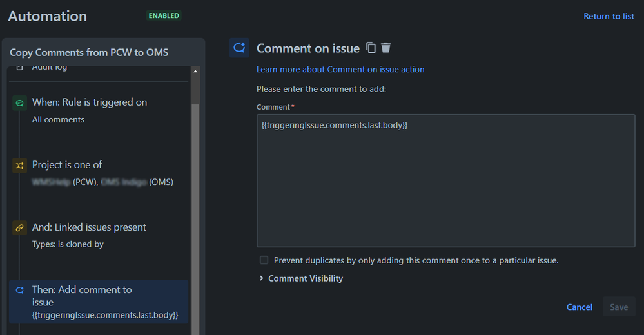Click the Audit log icon

pyautogui.click(x=20, y=68)
